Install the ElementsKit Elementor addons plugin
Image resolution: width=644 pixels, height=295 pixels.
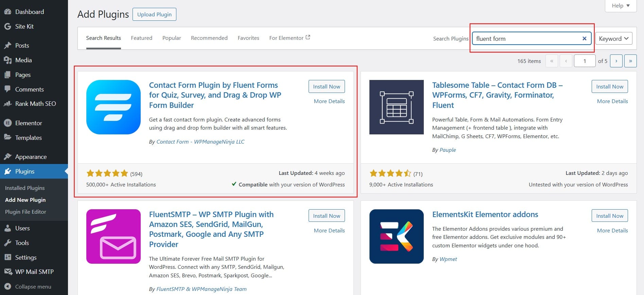(x=610, y=216)
